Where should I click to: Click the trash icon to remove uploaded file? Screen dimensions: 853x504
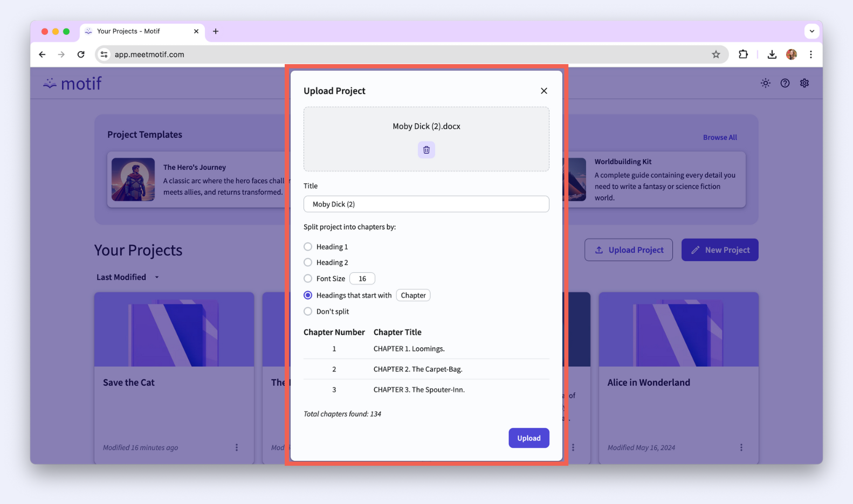[426, 150]
